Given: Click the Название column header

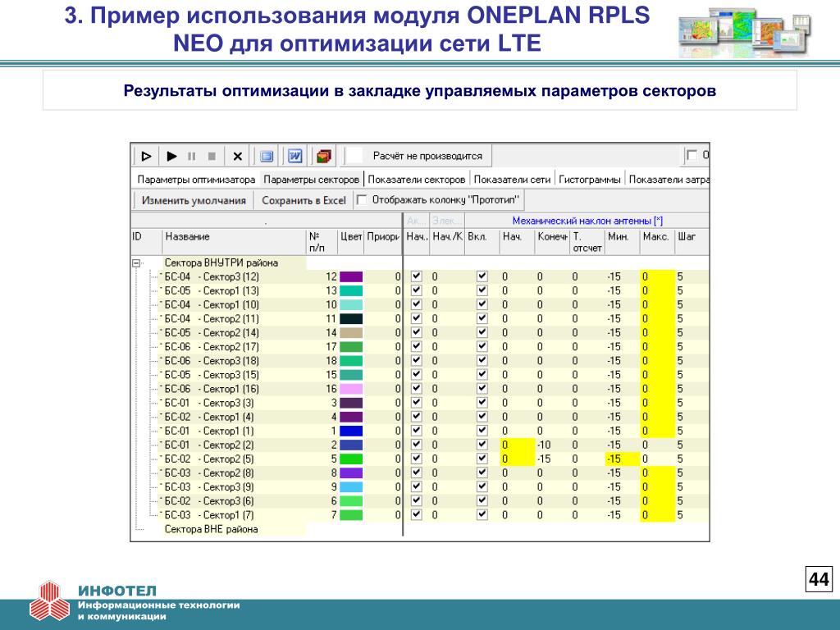Looking at the screenshot, I should click(234, 242).
